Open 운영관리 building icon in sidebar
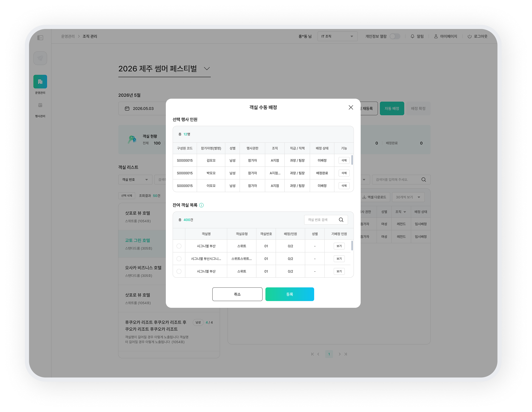The width and height of the screenshot is (532, 412). (x=40, y=81)
